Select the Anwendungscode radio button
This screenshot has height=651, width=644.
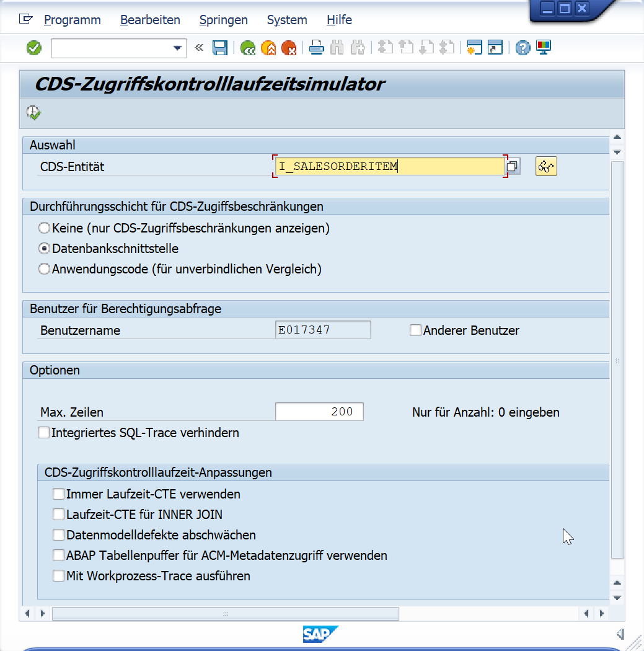pyautogui.click(x=45, y=269)
